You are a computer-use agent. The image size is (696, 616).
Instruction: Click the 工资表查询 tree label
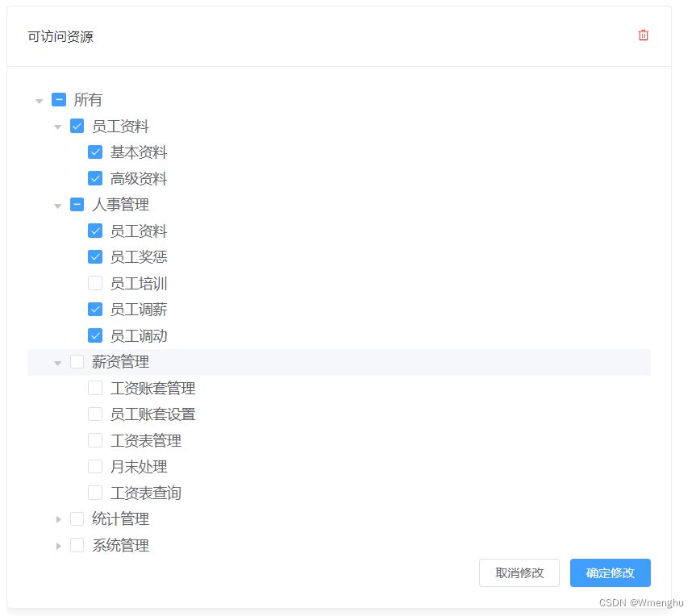point(145,493)
